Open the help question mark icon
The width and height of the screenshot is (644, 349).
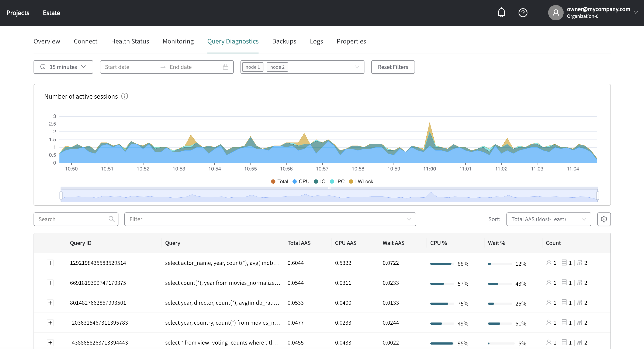click(523, 13)
